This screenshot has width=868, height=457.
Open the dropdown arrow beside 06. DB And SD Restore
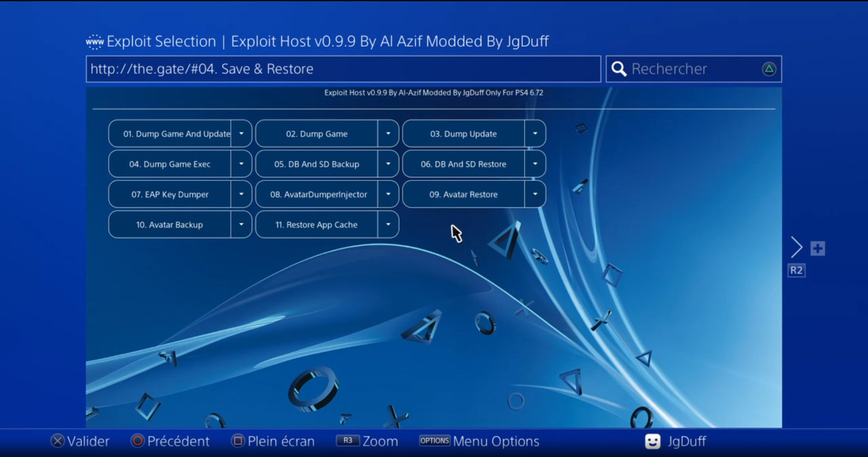pyautogui.click(x=535, y=164)
